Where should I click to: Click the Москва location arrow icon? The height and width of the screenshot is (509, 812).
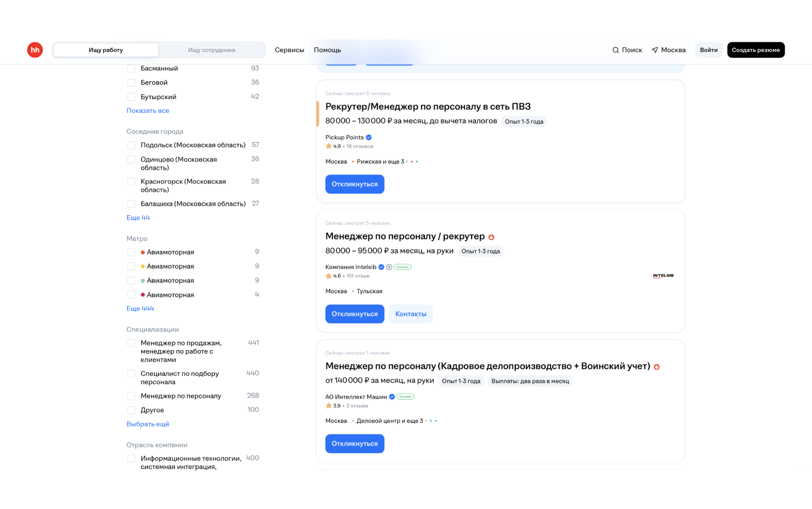coord(655,50)
